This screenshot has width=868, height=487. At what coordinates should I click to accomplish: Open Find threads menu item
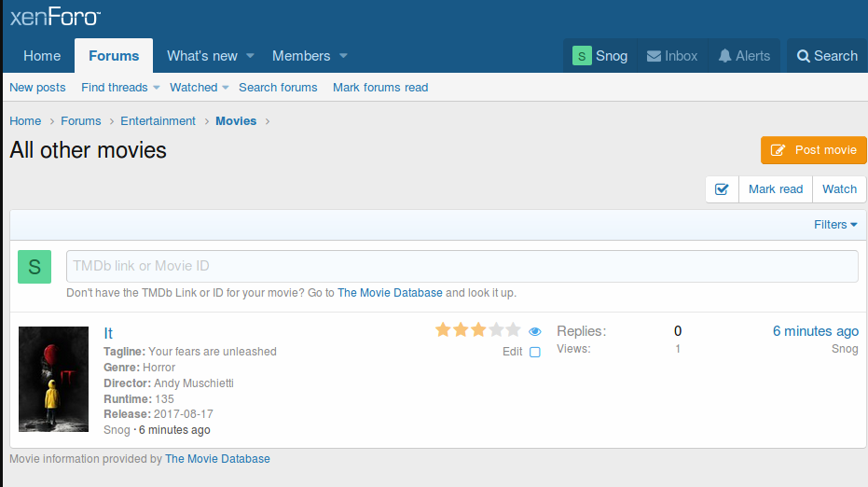115,88
